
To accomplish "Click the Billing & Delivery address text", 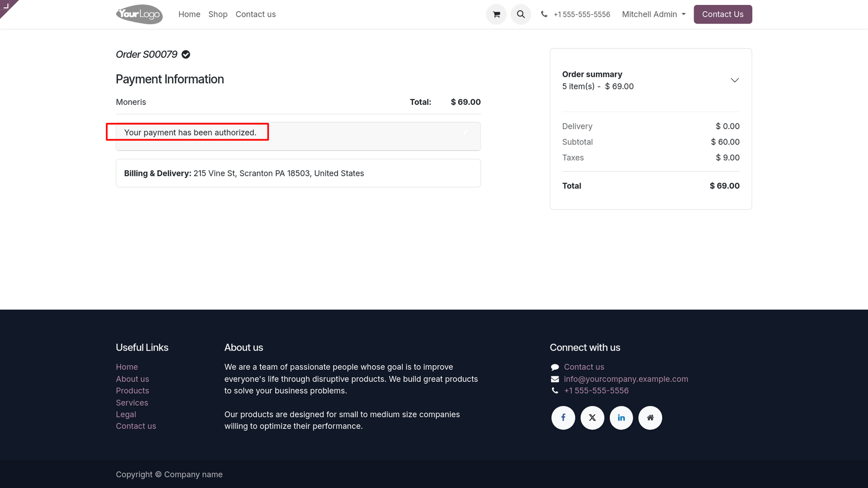I will click(244, 174).
